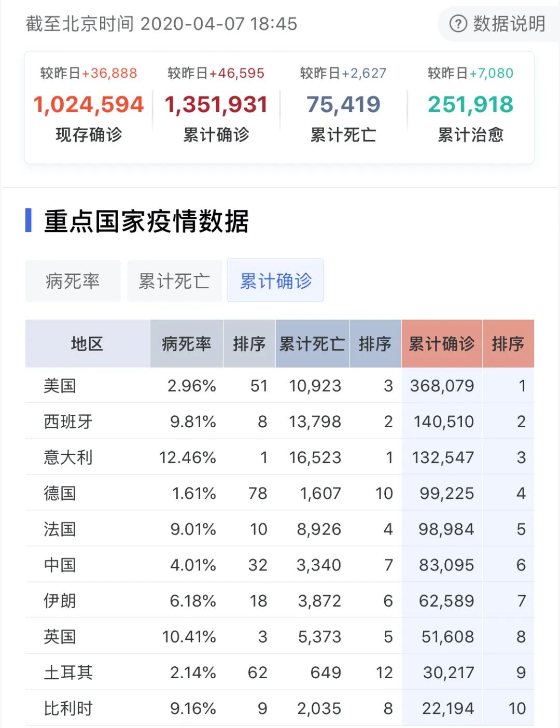Open the 德国 country row

(x=60, y=493)
